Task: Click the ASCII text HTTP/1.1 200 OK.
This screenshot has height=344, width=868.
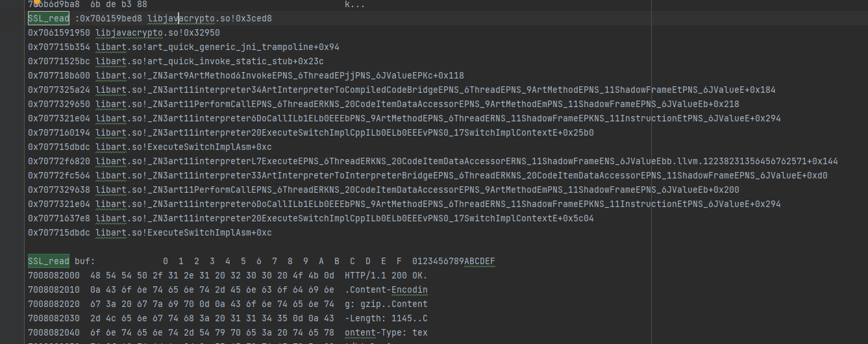Action: (x=386, y=275)
